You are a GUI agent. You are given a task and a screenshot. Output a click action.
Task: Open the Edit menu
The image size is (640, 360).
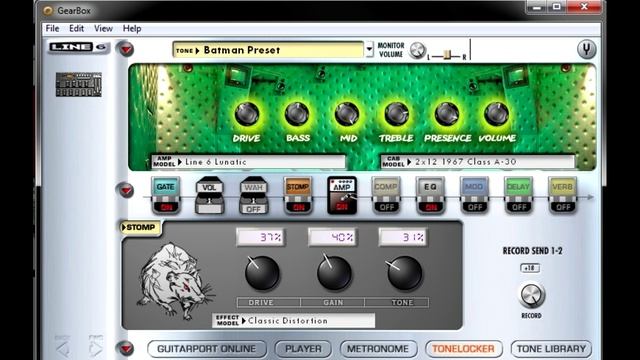click(x=76, y=29)
